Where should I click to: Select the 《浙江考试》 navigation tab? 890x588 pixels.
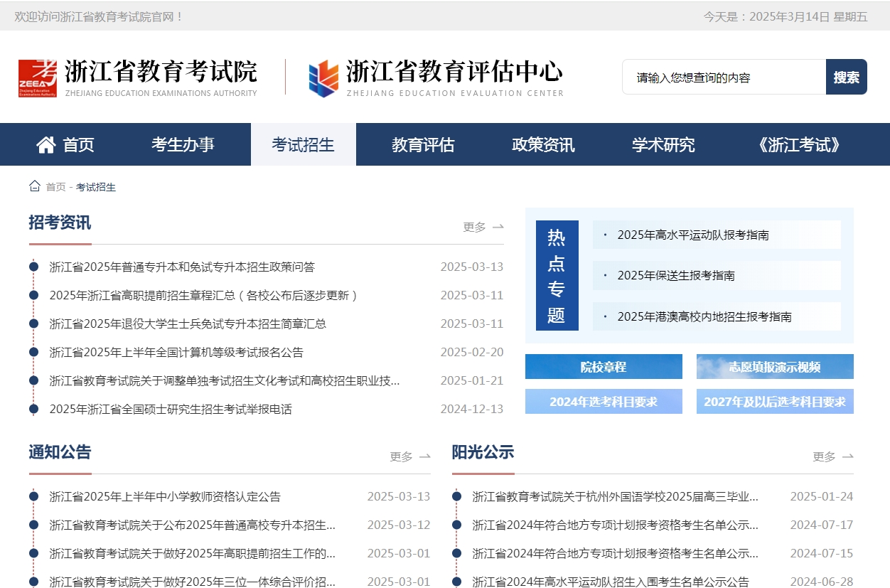pyautogui.click(x=799, y=144)
